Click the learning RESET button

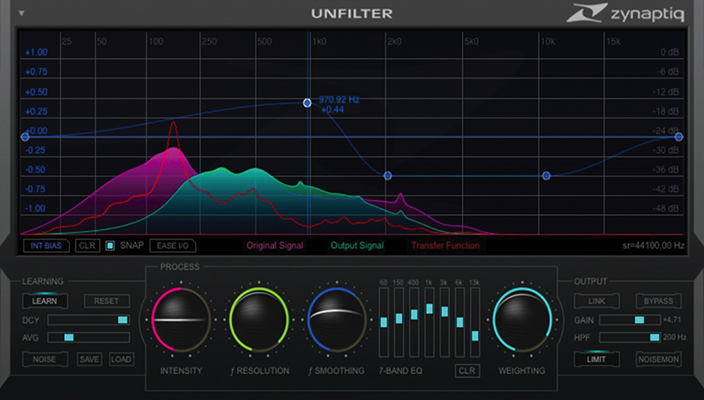point(106,300)
